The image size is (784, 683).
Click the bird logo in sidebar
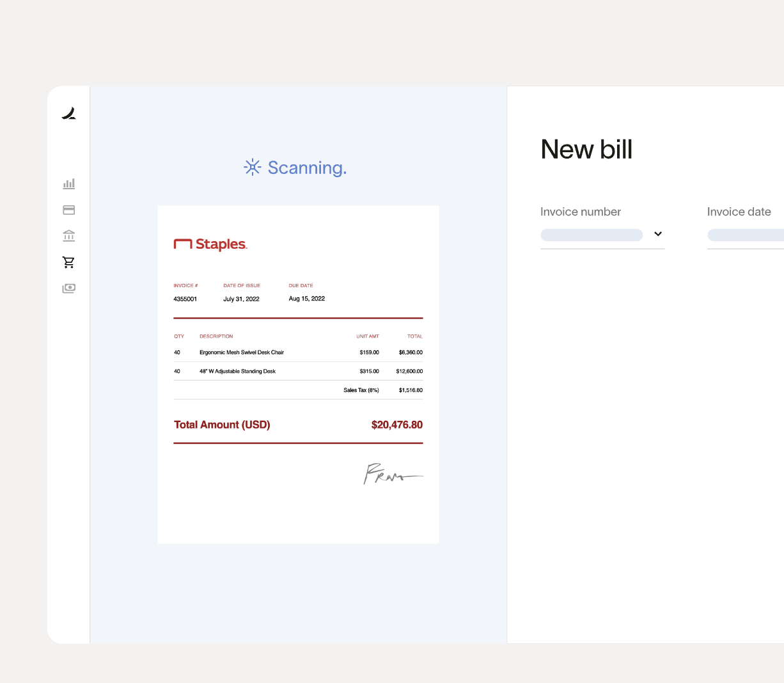69,114
